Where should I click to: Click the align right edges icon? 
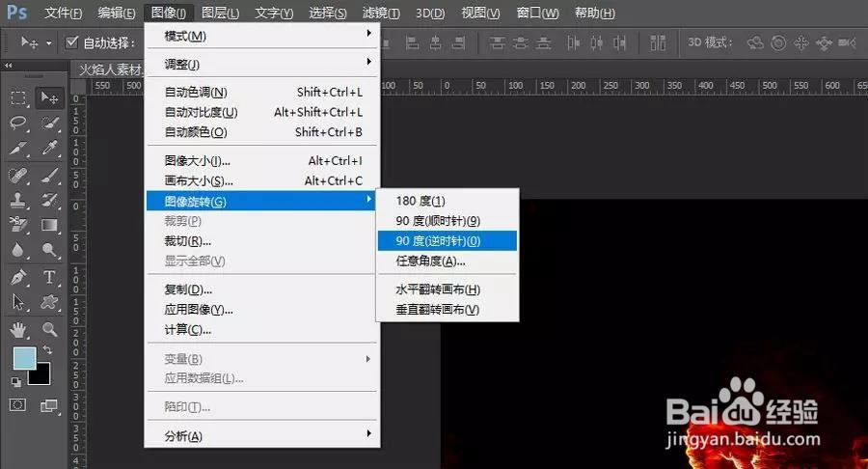click(x=458, y=42)
